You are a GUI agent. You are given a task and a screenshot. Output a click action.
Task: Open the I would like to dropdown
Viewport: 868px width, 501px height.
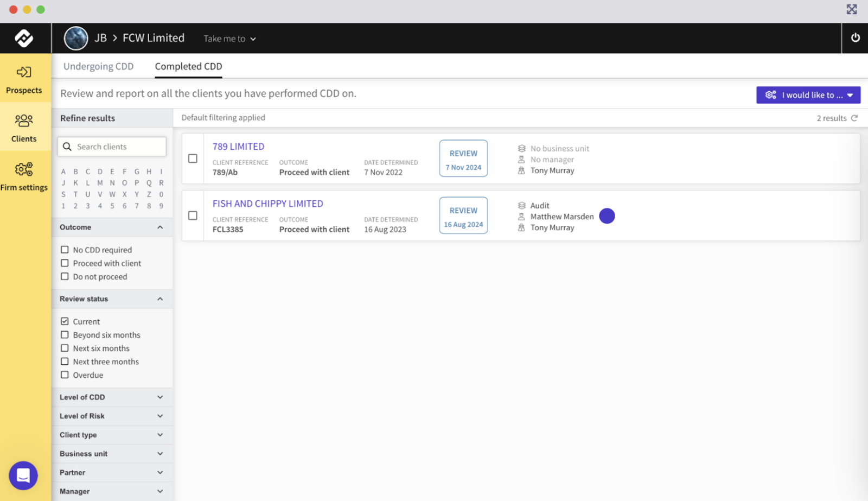[x=808, y=95]
